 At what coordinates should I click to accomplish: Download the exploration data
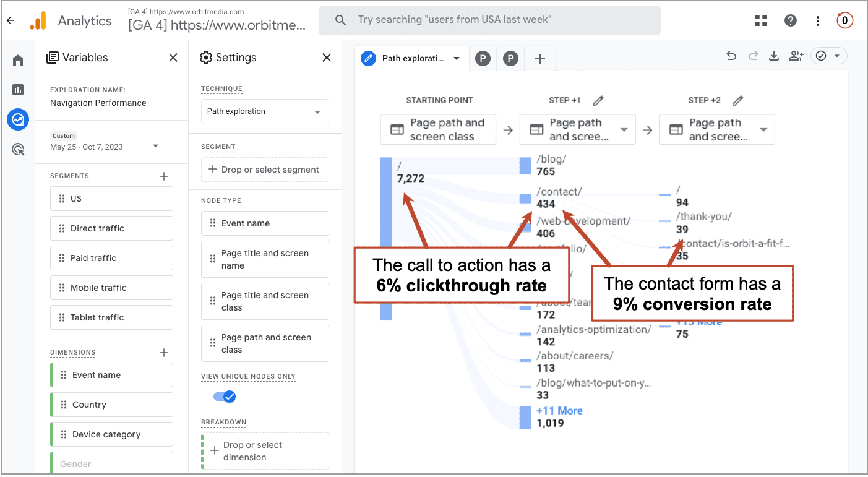pyautogui.click(x=773, y=56)
